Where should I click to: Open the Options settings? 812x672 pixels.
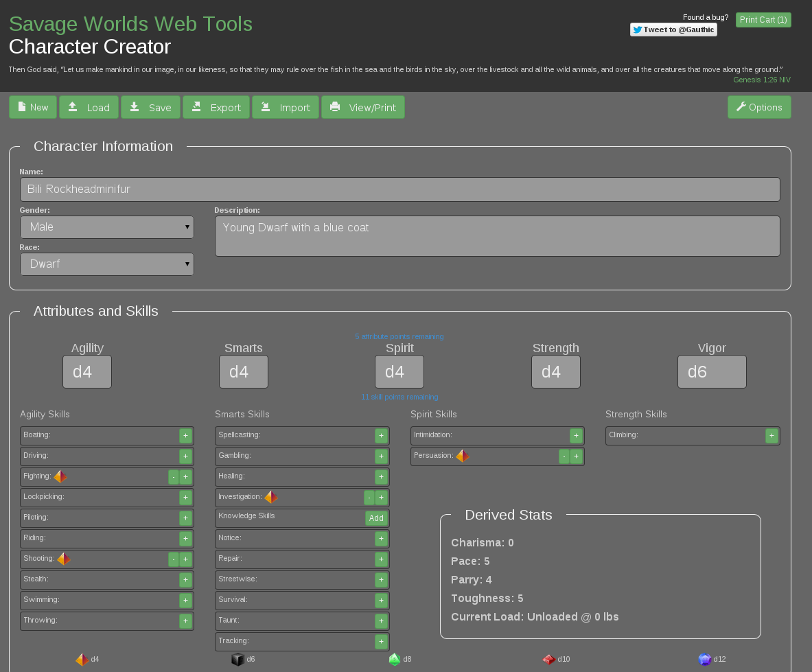point(759,107)
